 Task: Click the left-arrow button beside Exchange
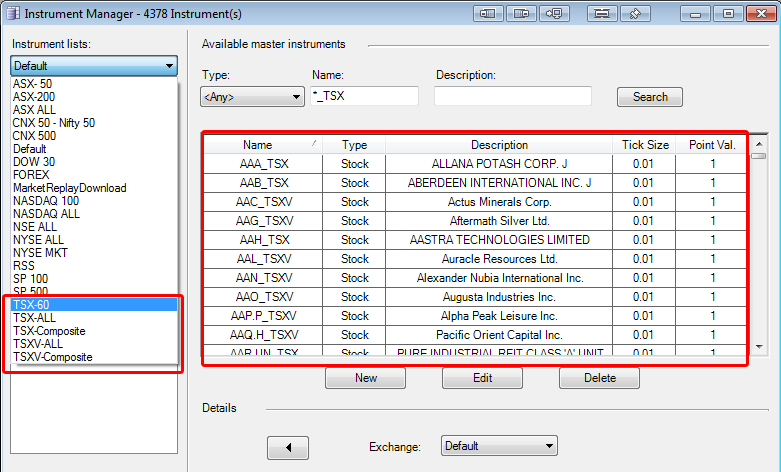pos(288,448)
